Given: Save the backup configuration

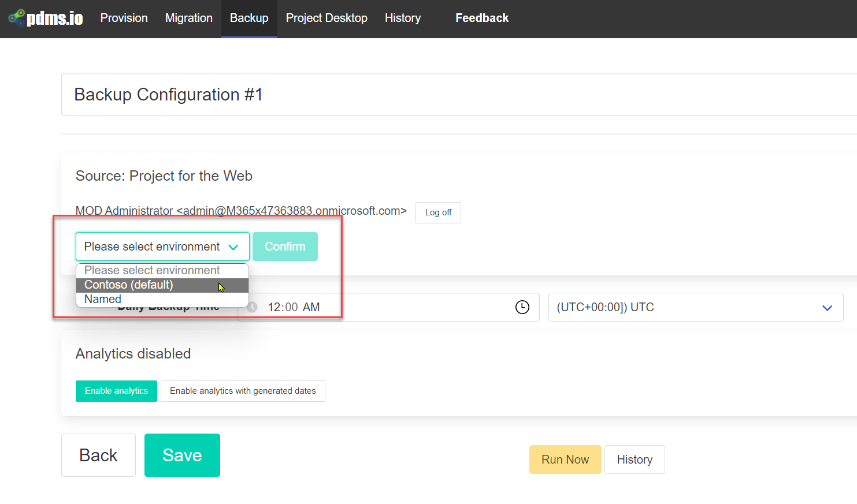Looking at the screenshot, I should coord(182,455).
